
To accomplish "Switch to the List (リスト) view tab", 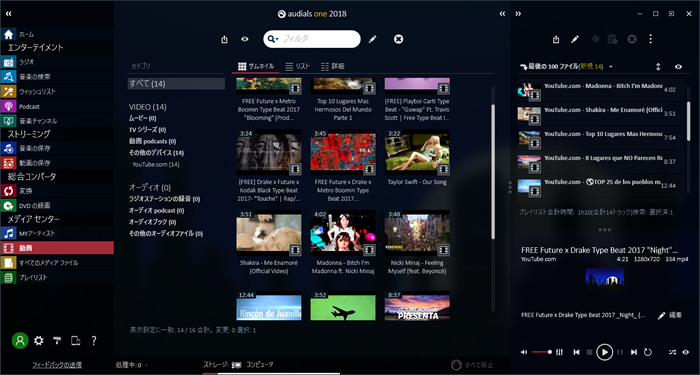I will coord(297,66).
